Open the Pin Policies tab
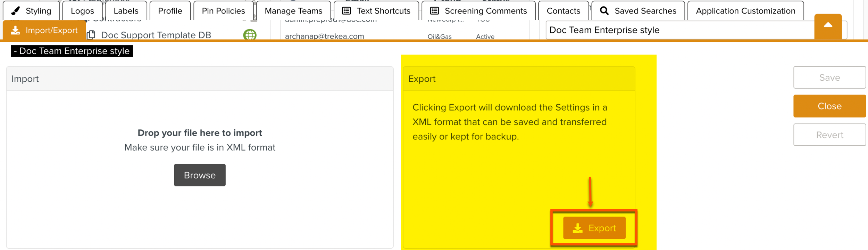This screenshot has height=250, width=868. coord(223,11)
